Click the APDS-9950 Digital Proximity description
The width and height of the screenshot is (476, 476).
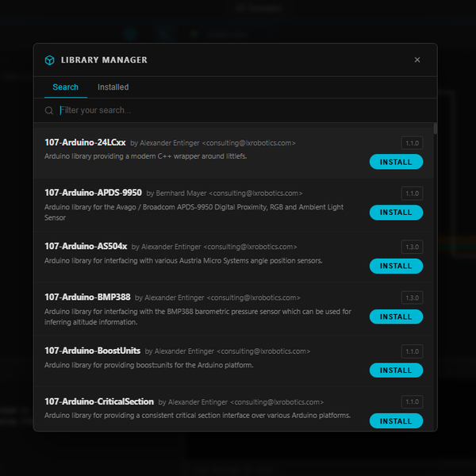click(194, 212)
